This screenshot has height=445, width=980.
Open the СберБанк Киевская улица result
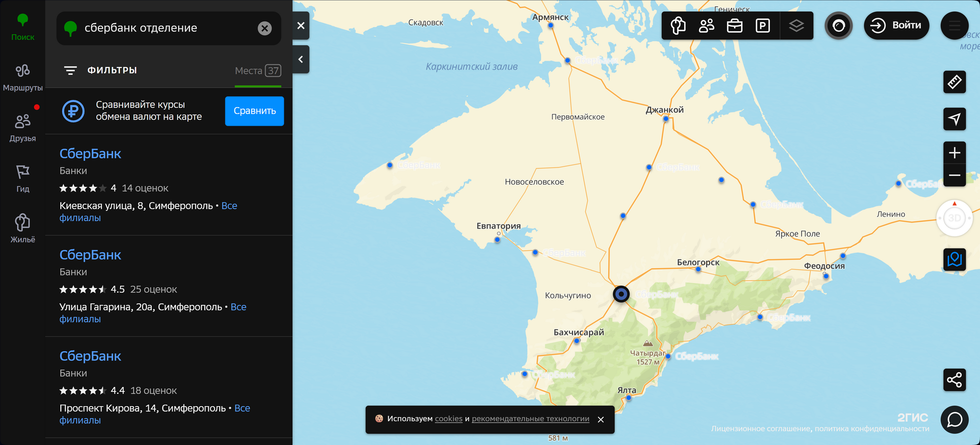point(90,154)
